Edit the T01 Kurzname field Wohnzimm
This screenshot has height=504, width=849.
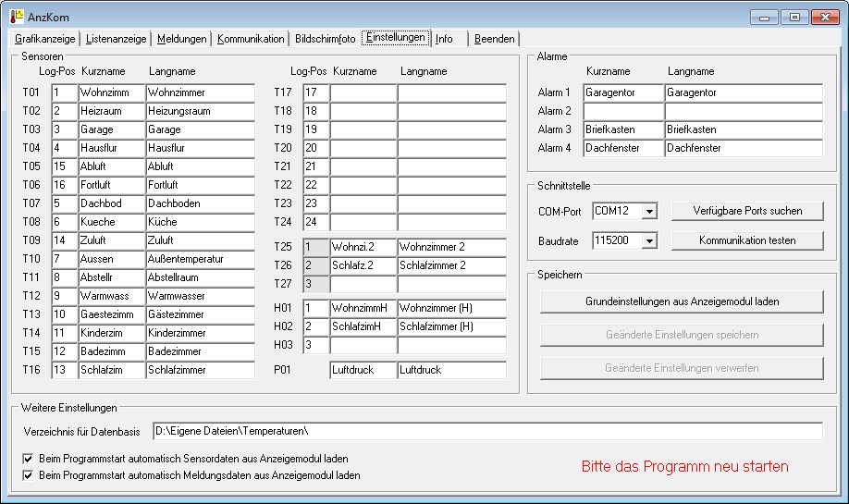point(111,92)
